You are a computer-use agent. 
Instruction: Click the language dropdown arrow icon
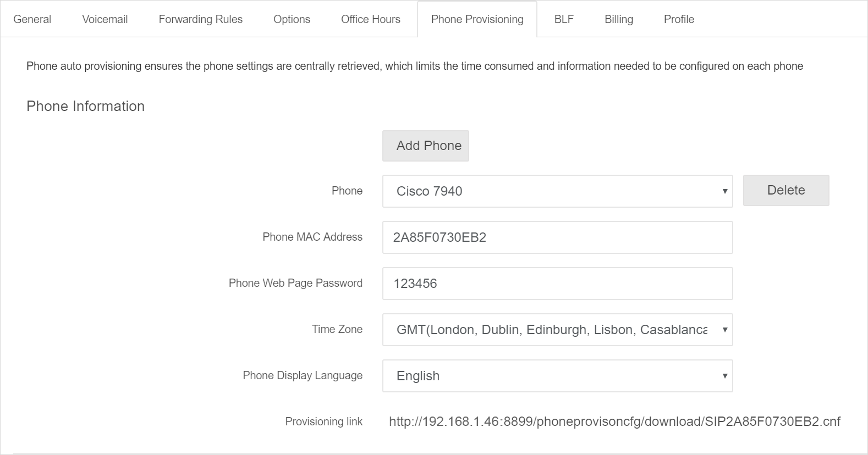tap(725, 376)
